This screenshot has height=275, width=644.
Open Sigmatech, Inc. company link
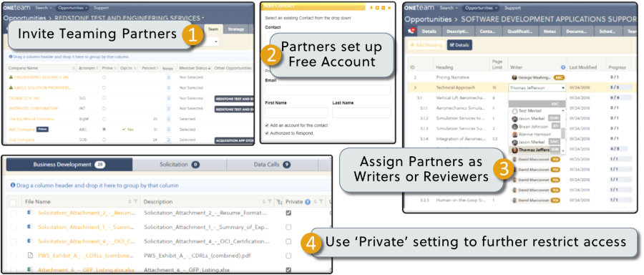[26, 98]
